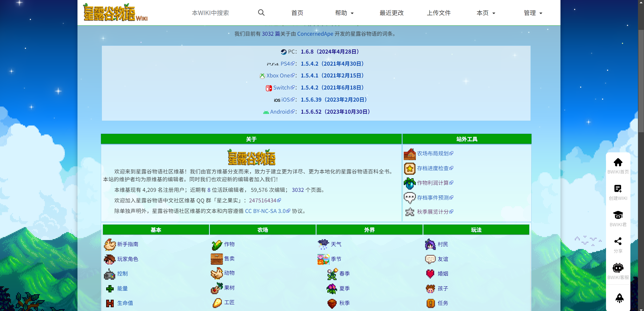Open the 3032 篇 article count link
Screen dimensions: 644x311
pos(271,34)
